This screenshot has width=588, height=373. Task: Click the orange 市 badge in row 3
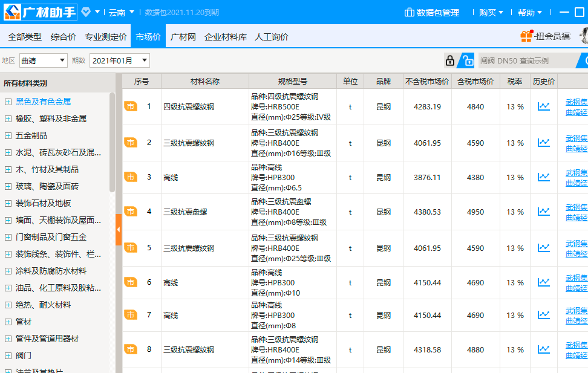point(131,177)
